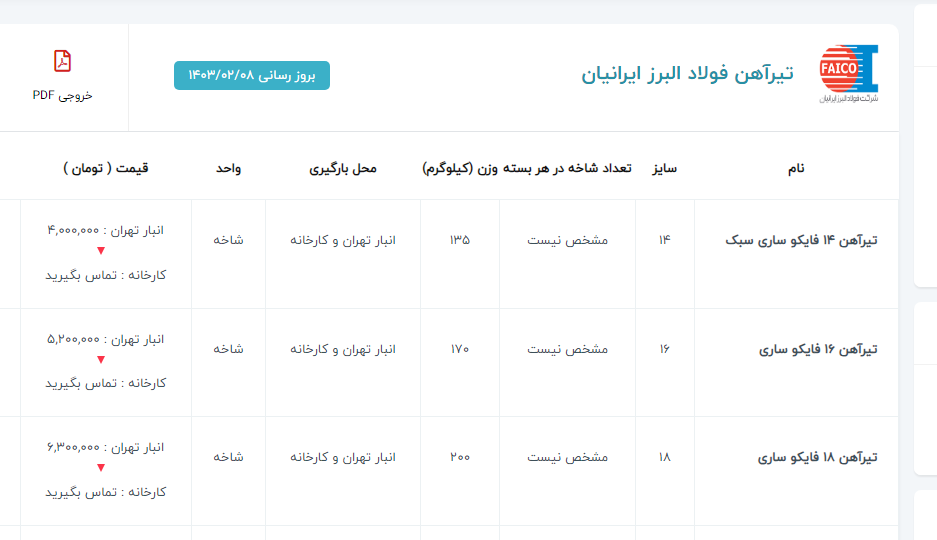Click the سایز column header
The width and height of the screenshot is (937, 540).
point(664,168)
